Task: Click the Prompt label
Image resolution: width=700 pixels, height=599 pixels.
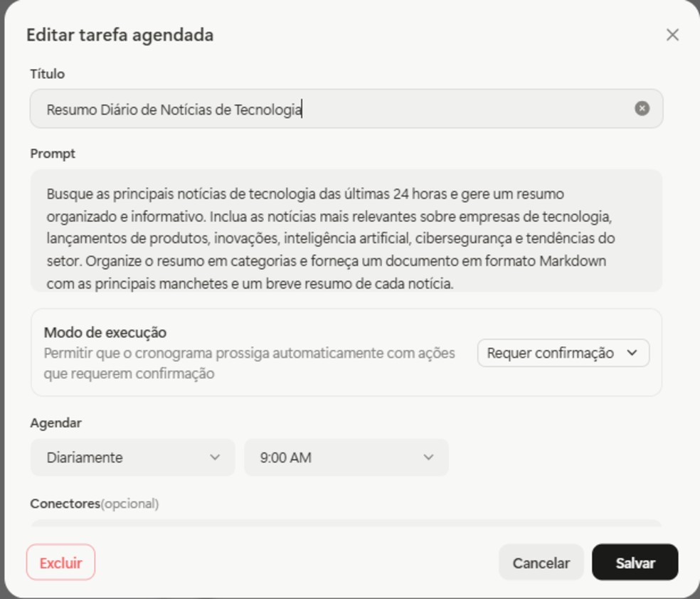Action: 53,154
